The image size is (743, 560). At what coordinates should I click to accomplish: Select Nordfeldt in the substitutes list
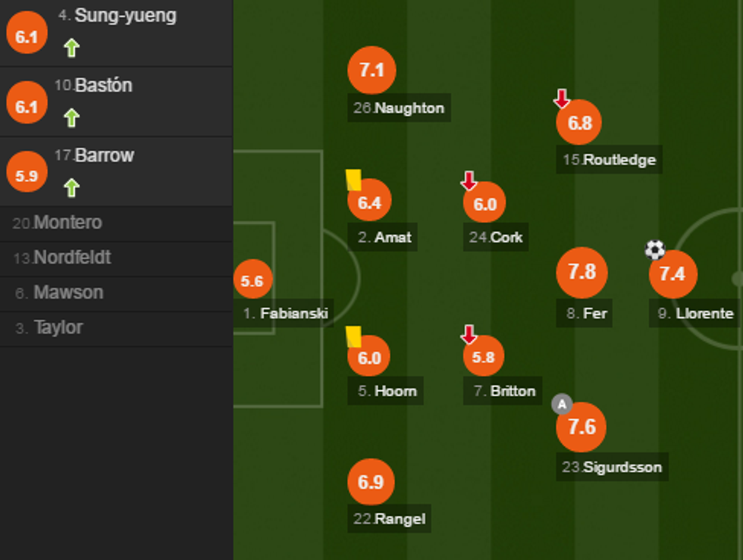(x=73, y=258)
